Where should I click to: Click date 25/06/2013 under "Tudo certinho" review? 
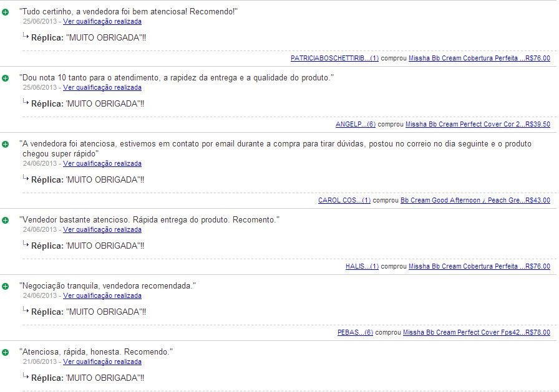click(x=40, y=21)
